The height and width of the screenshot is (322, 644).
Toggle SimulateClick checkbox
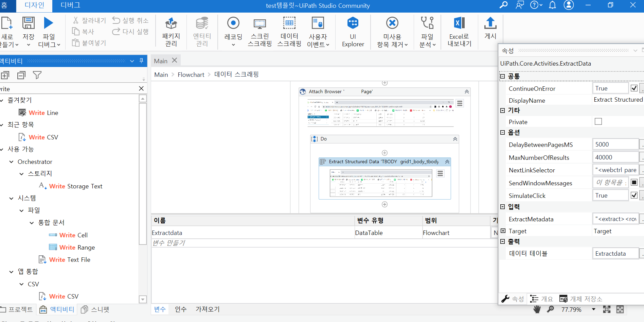[x=634, y=195]
